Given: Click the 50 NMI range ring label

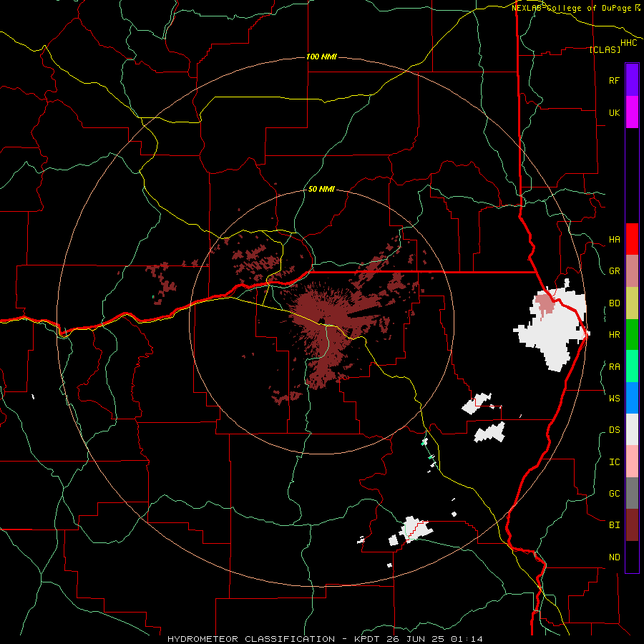Looking at the screenshot, I should tap(321, 189).
